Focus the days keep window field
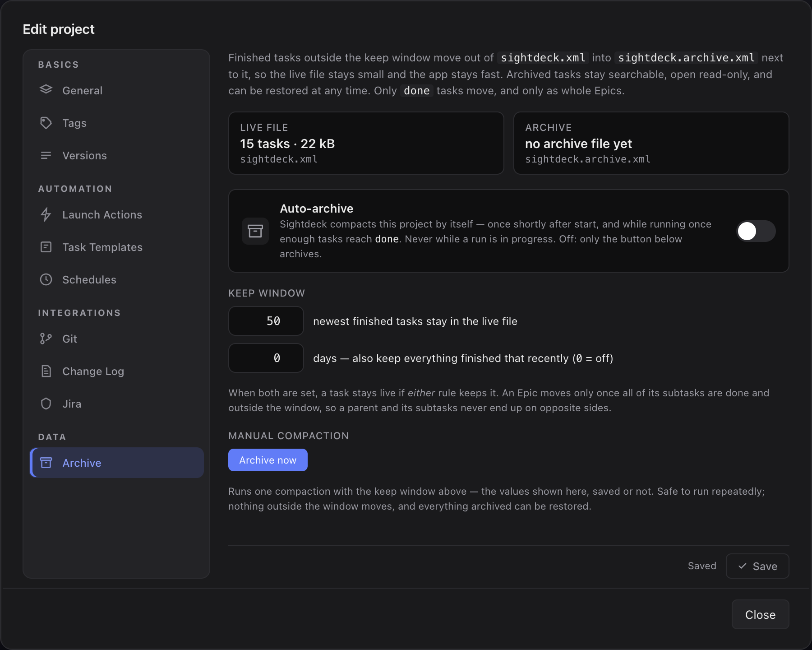This screenshot has width=812, height=650. (266, 358)
